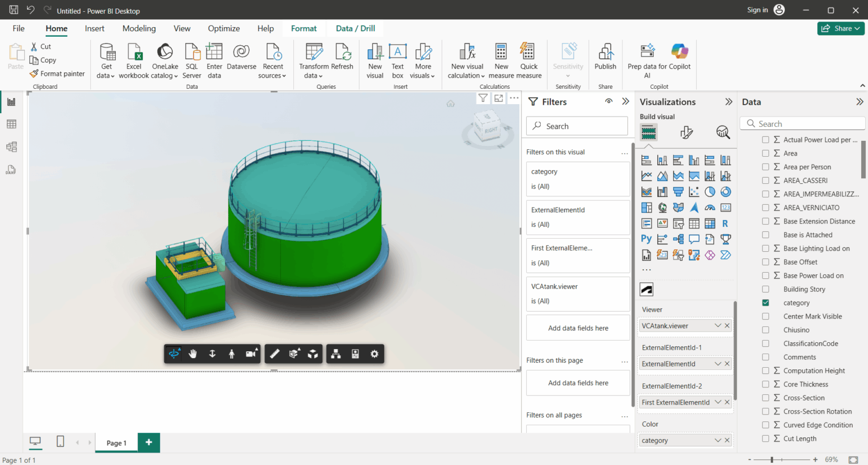Open viewer settings via the gear icon
Screen dimensions: 868x465
pos(374,354)
